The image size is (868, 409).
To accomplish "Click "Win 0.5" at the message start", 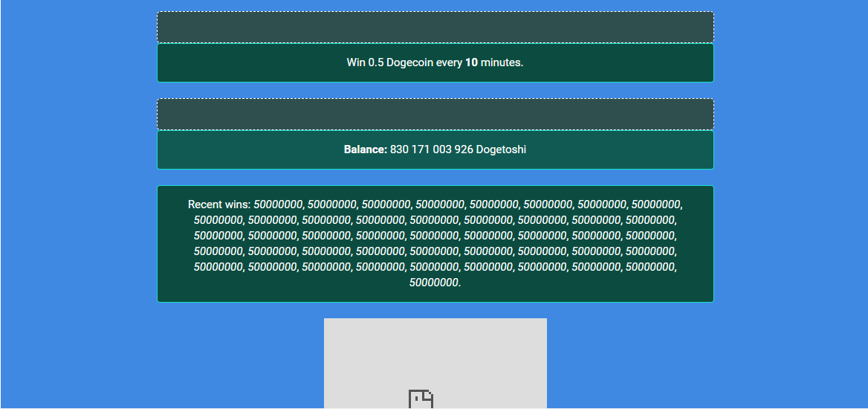I will tap(365, 62).
